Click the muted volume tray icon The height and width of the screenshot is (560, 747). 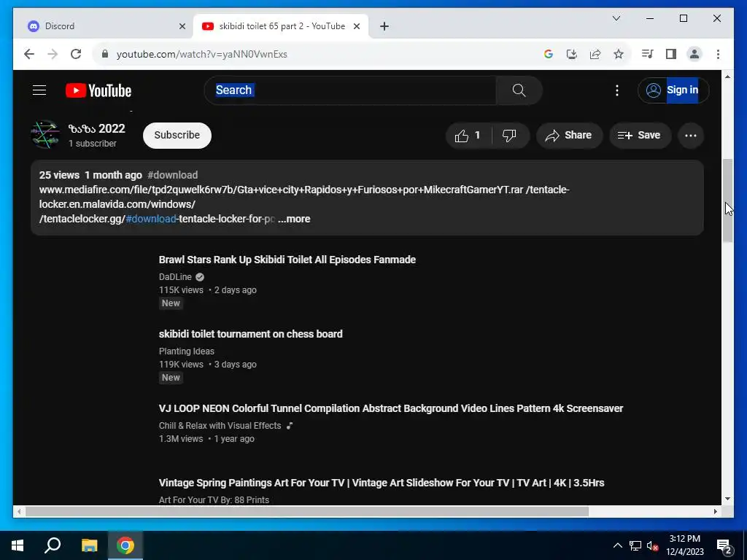click(x=652, y=545)
